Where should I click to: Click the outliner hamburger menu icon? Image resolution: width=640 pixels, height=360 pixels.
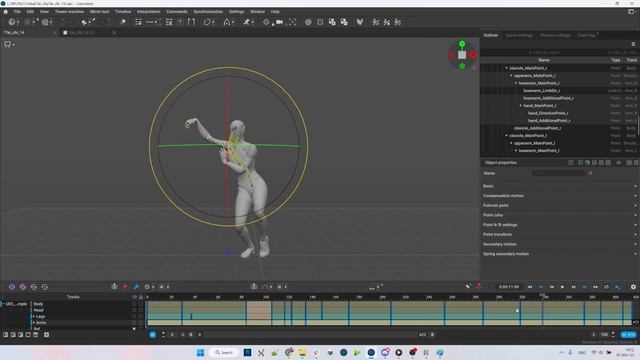tap(633, 44)
